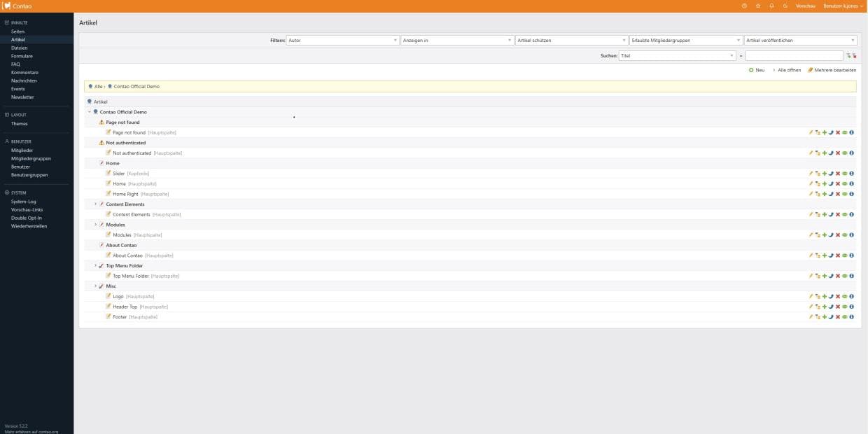This screenshot has width=868, height=434.
Task: Toggle visibility eye of Home Right article
Action: click(845, 194)
